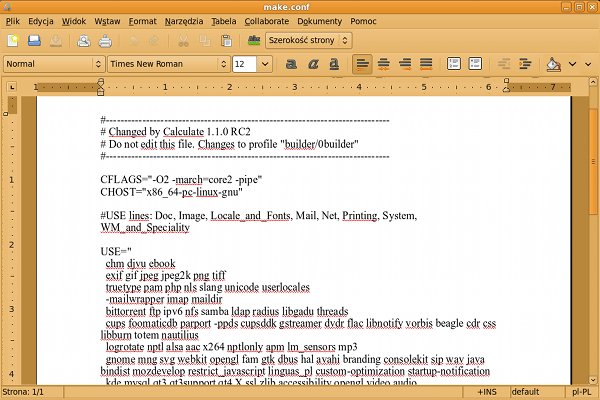Screen dimensions: 600x400
Task: Click the scroll up arrow
Action: pos(593,82)
